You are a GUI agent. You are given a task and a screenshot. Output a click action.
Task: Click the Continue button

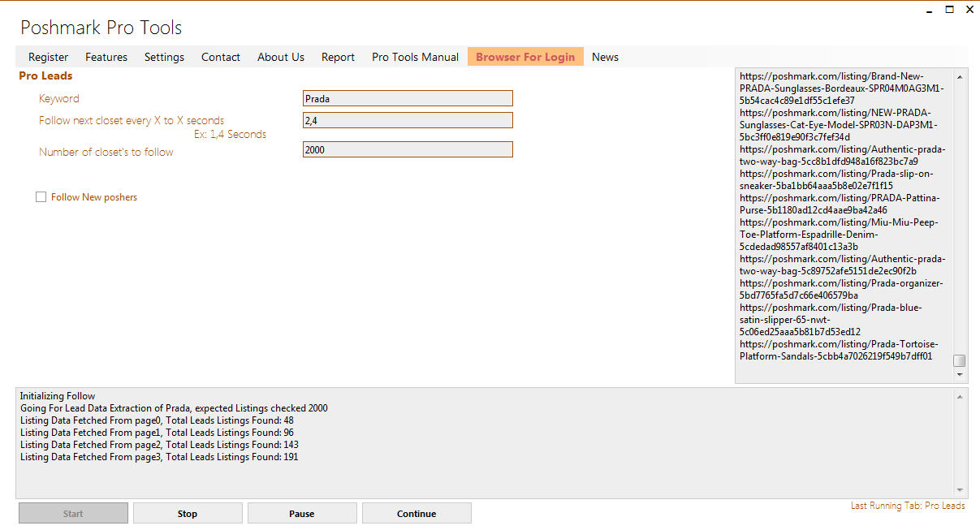point(417,513)
